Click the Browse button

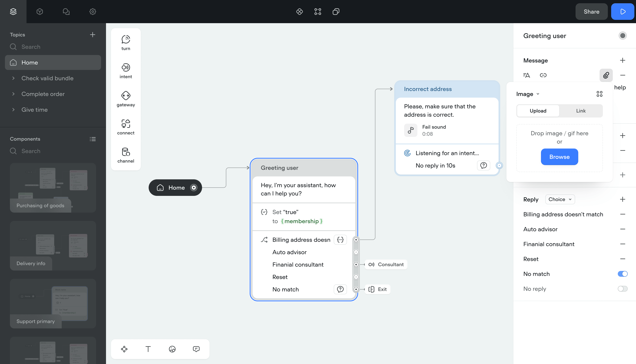point(559,157)
